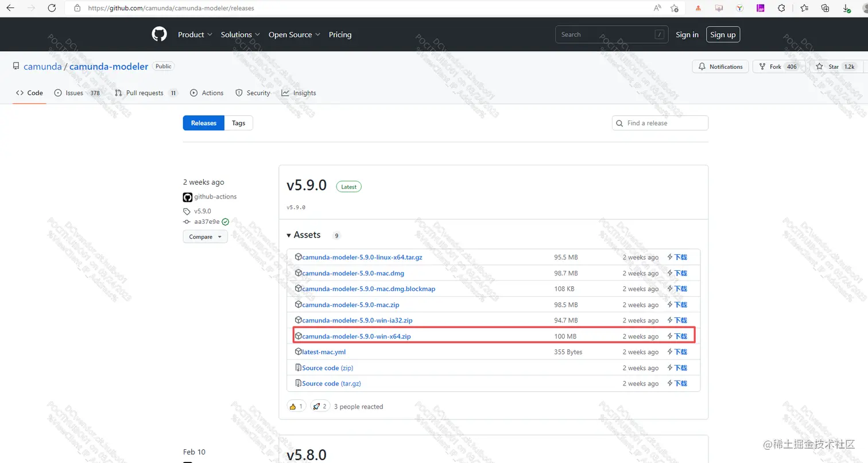Focus the GitHub Search box
Image resolution: width=868 pixels, height=463 pixels.
point(612,34)
